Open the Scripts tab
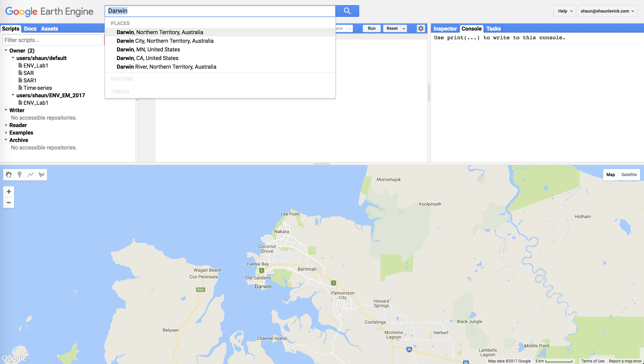 pos(11,28)
